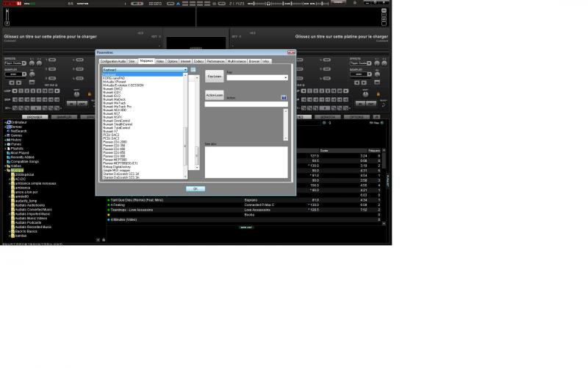This screenshot has height=368, width=588.
Task: Click the blue info icon beside Action
Action: [284, 98]
